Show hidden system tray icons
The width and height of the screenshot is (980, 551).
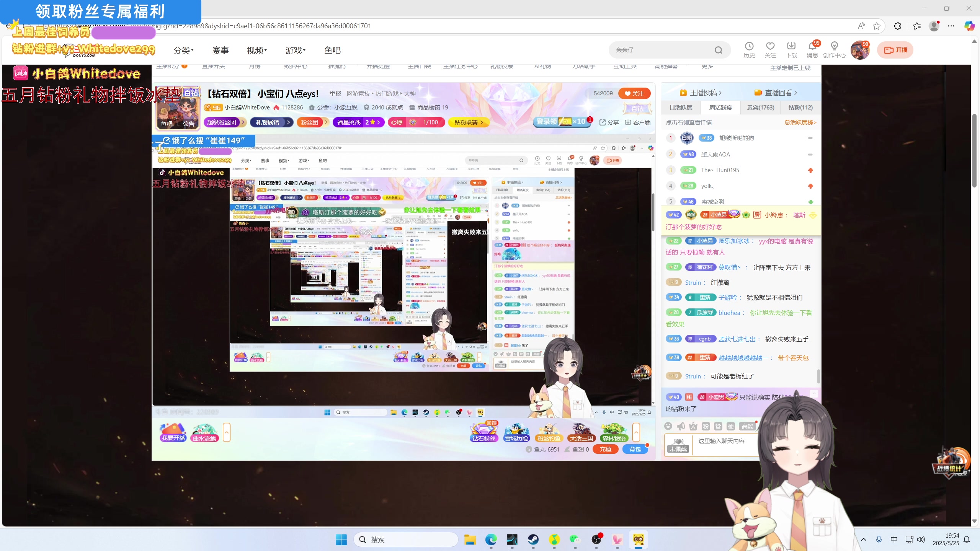864,540
